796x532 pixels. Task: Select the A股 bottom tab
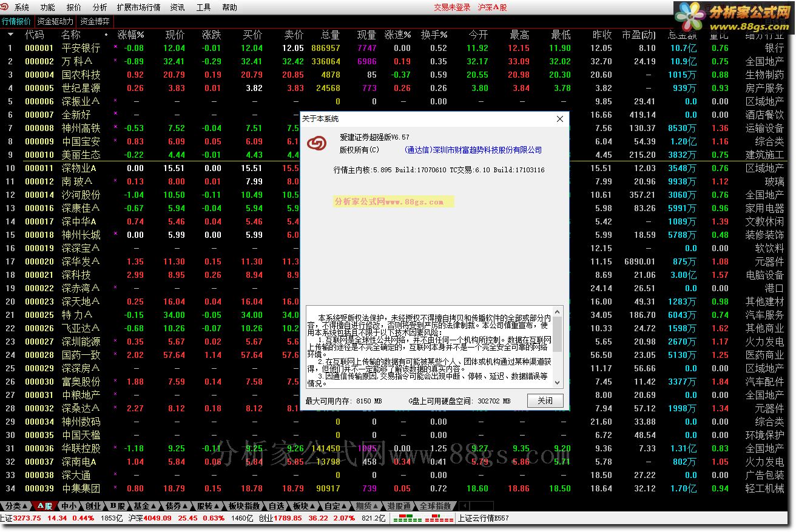[44, 506]
